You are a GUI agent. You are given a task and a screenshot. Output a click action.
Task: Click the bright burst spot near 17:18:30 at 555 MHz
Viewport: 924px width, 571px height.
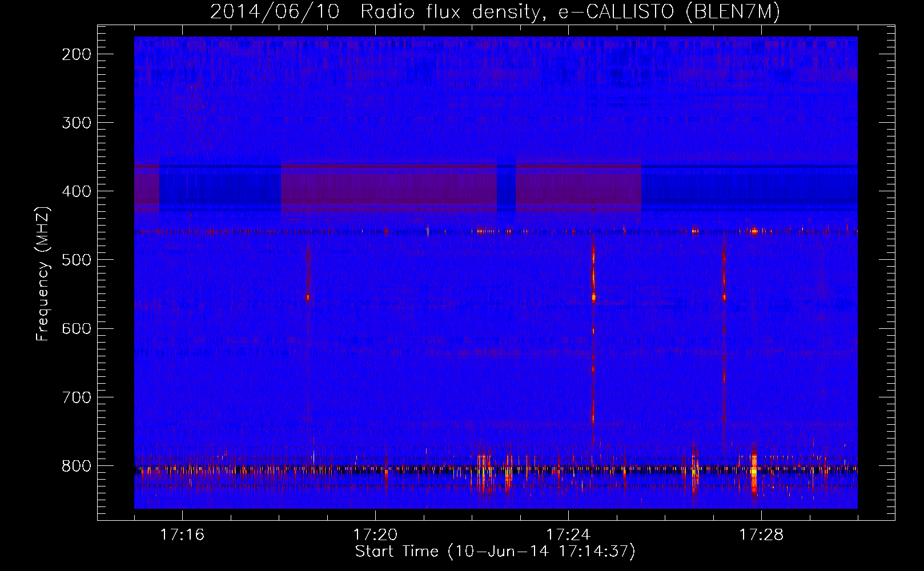[308, 297]
